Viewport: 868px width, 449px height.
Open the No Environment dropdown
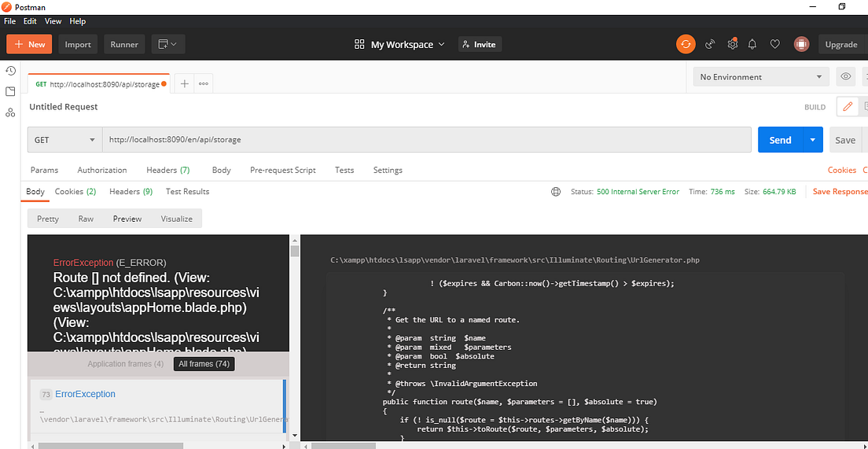(x=761, y=77)
